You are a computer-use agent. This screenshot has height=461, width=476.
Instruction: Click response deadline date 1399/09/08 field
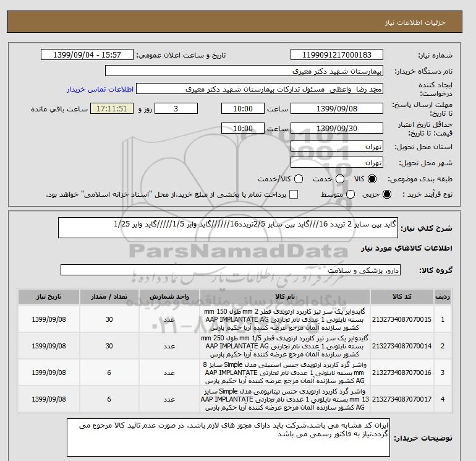(337, 108)
